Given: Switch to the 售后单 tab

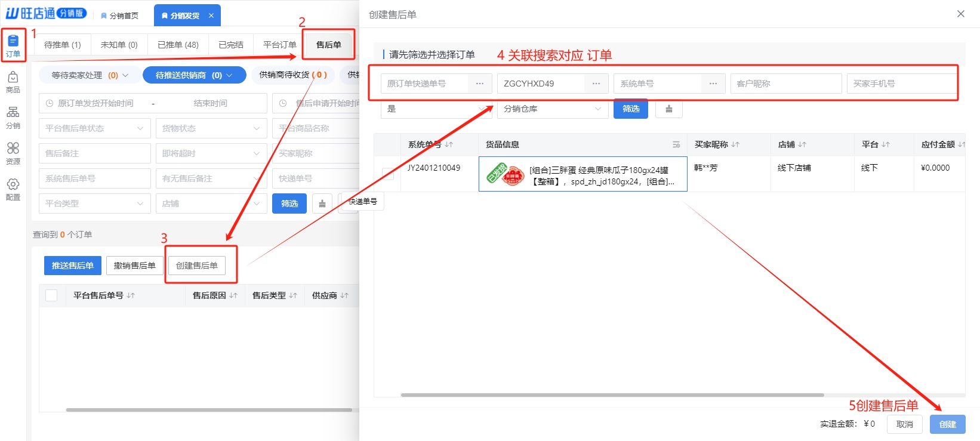Looking at the screenshot, I should [328, 45].
